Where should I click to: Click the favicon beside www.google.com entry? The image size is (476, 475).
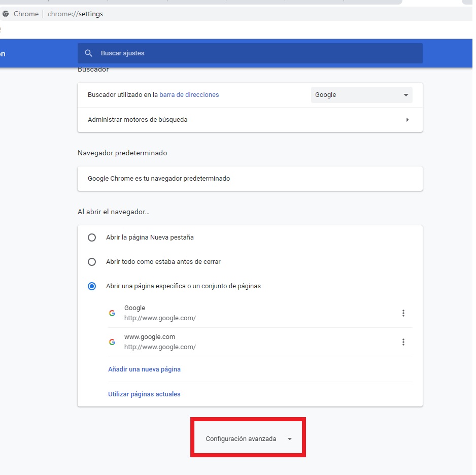click(x=112, y=342)
